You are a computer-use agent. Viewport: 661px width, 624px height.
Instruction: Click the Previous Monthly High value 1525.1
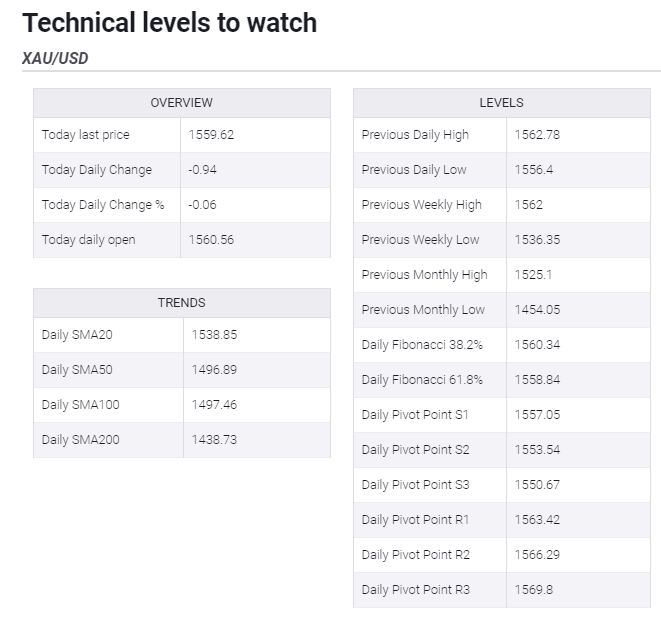533,275
